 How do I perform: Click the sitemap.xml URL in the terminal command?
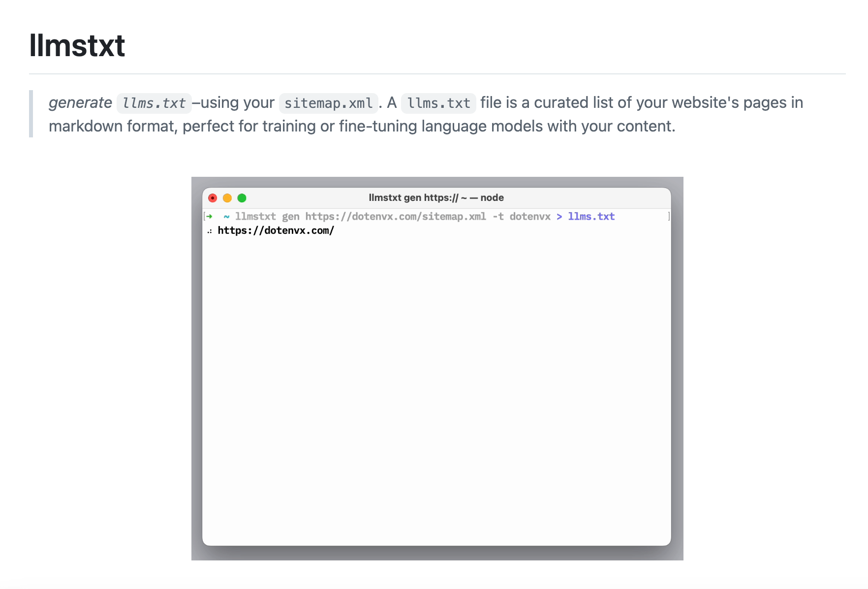(x=395, y=217)
